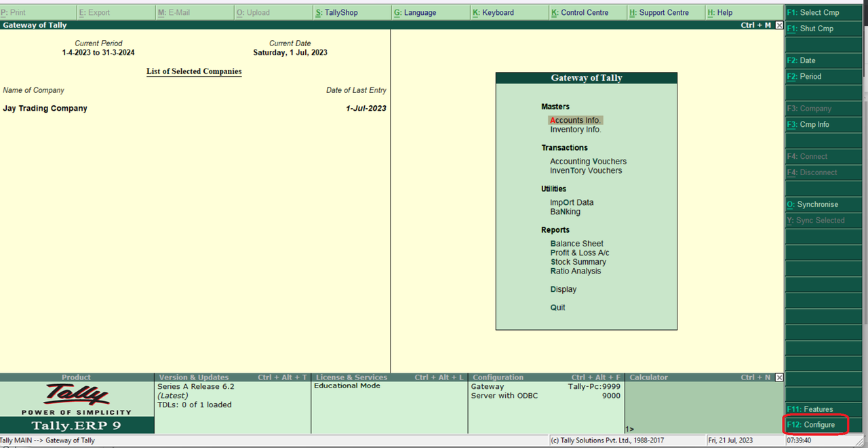
Task: Open InvenTory Vouchers under Transactions
Action: tap(586, 170)
